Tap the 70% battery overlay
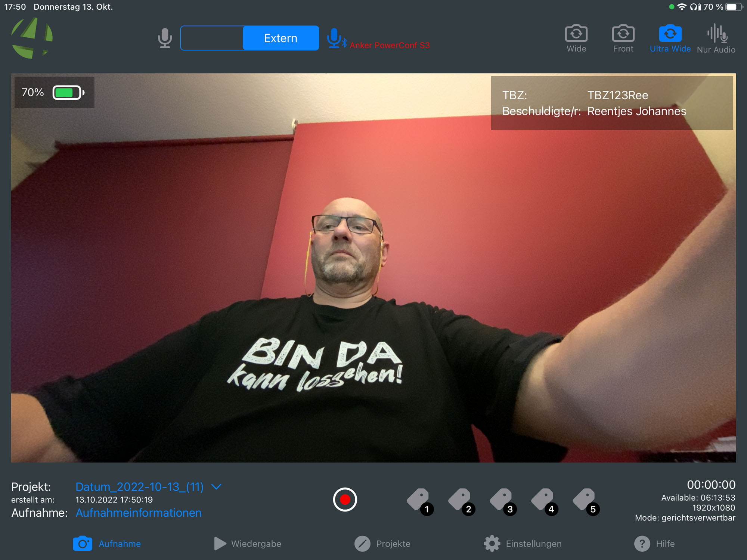Image resolution: width=747 pixels, height=560 pixels. point(54,92)
